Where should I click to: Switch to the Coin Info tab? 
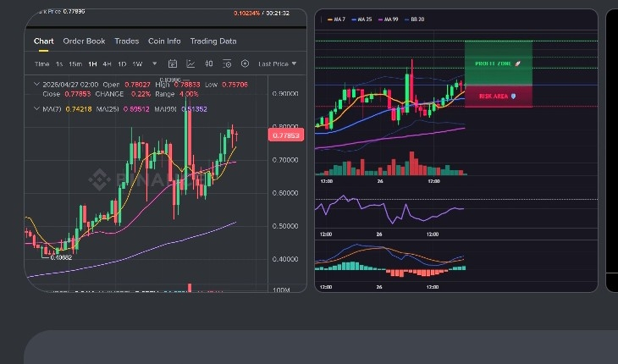pyautogui.click(x=164, y=41)
